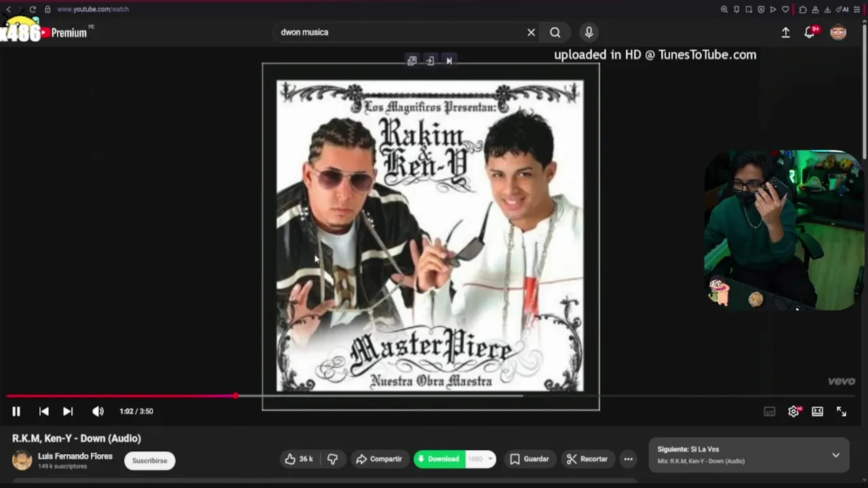Click the skip-next icon above the player
Screen dimensions: 868x488
[448, 60]
